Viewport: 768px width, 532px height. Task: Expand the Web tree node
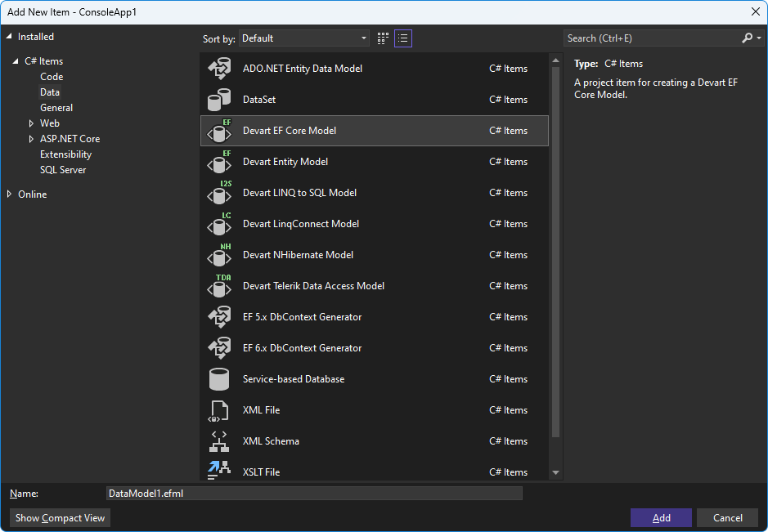31,123
